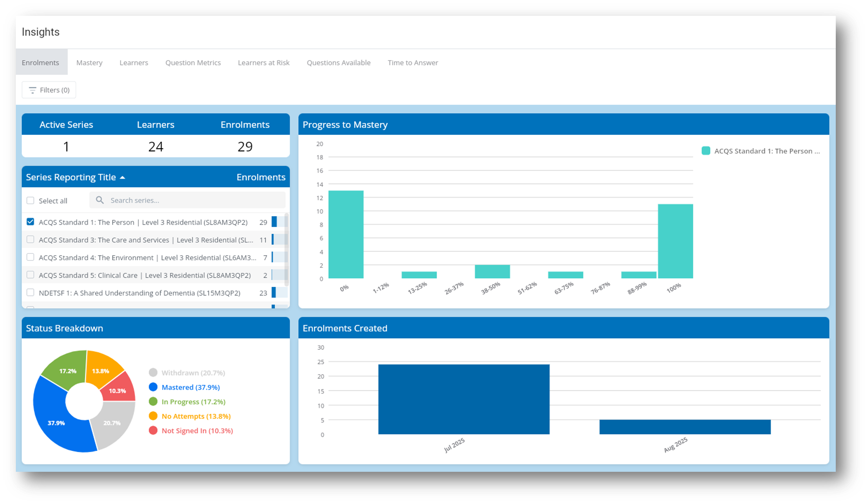This screenshot has height=504, width=868.
Task: Open the Learners at Risk tab
Action: 263,63
